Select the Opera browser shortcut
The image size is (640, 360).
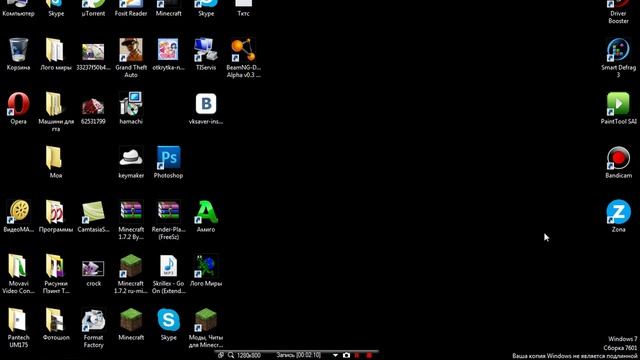point(18,104)
